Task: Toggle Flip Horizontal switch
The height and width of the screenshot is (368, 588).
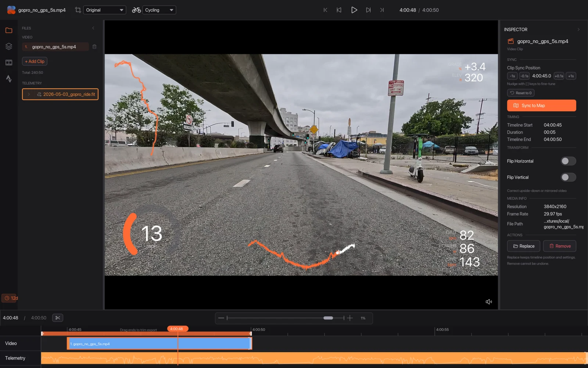Action: 568,161
